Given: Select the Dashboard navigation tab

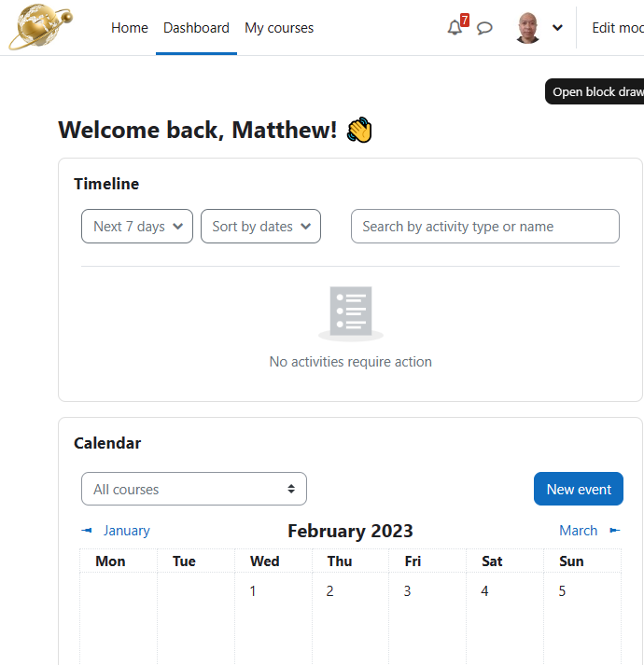Looking at the screenshot, I should tap(196, 28).
